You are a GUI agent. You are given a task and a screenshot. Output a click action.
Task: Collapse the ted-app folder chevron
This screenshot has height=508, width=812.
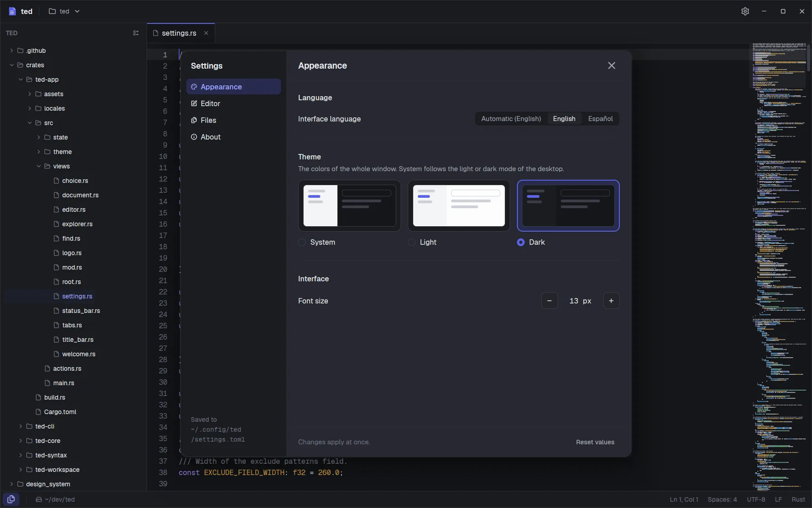click(x=21, y=79)
